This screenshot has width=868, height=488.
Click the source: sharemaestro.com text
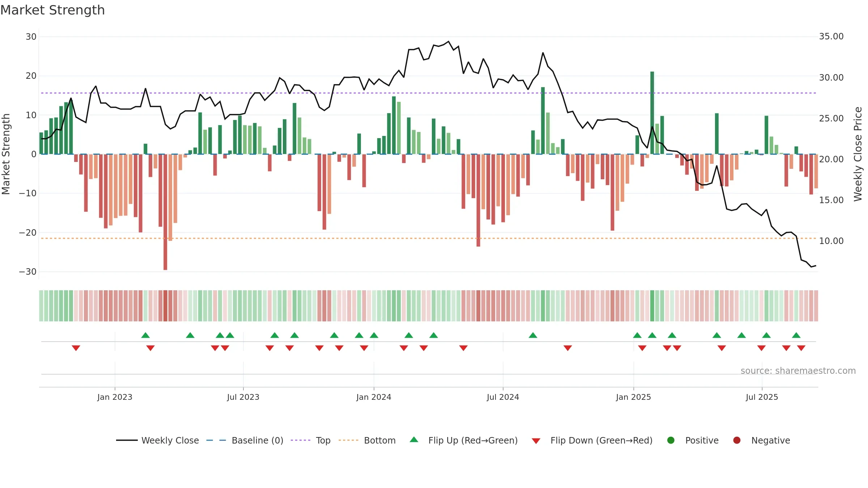click(798, 371)
